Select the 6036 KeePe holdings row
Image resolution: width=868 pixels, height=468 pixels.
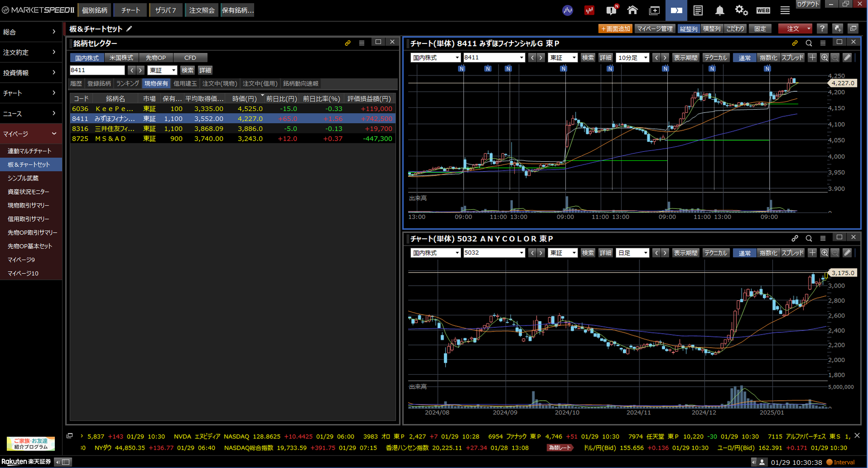(x=233, y=109)
